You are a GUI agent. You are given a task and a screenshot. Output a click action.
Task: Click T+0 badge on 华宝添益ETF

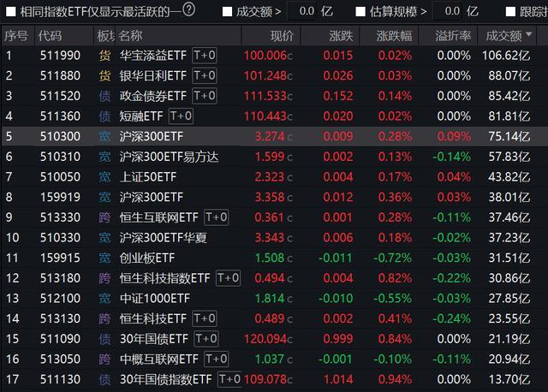pyautogui.click(x=205, y=55)
